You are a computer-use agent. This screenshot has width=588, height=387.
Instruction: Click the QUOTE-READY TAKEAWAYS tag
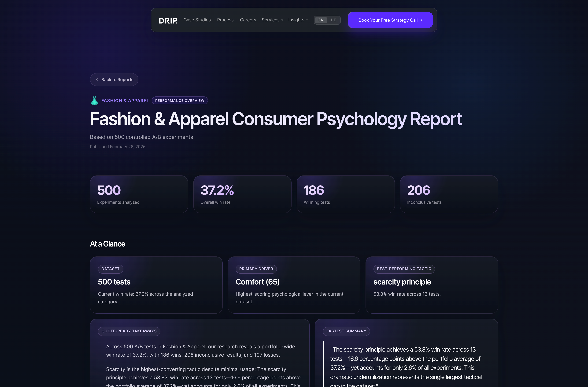click(129, 331)
